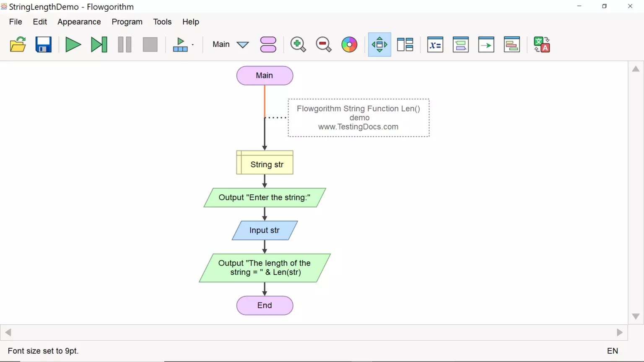Open the Translate program language tool
Image resolution: width=644 pixels, height=362 pixels.
click(x=541, y=44)
